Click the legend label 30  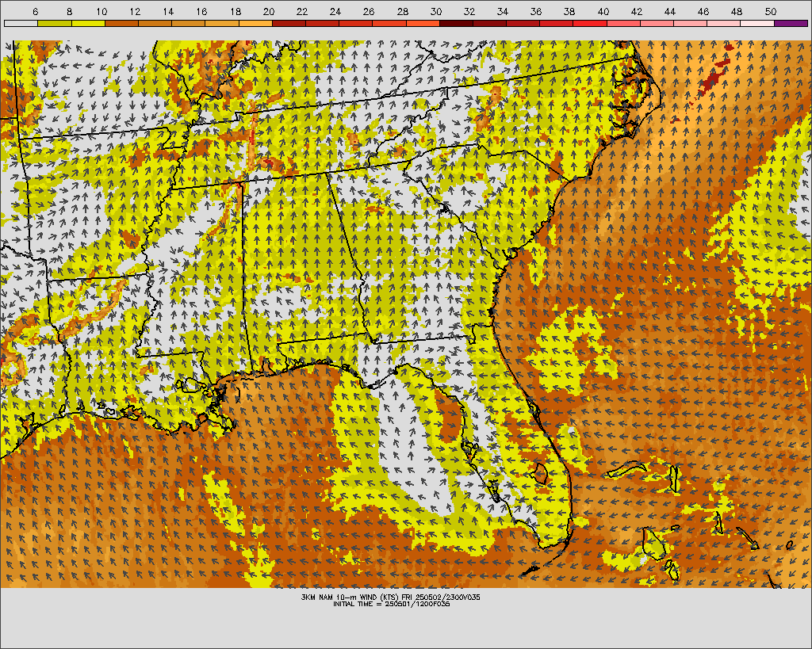click(x=435, y=11)
